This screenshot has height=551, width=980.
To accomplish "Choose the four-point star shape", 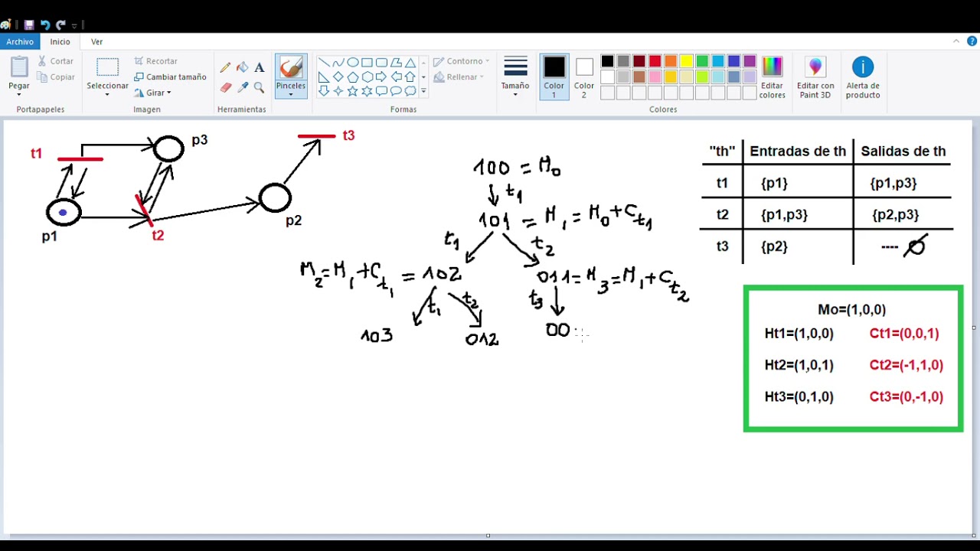I will 338,91.
